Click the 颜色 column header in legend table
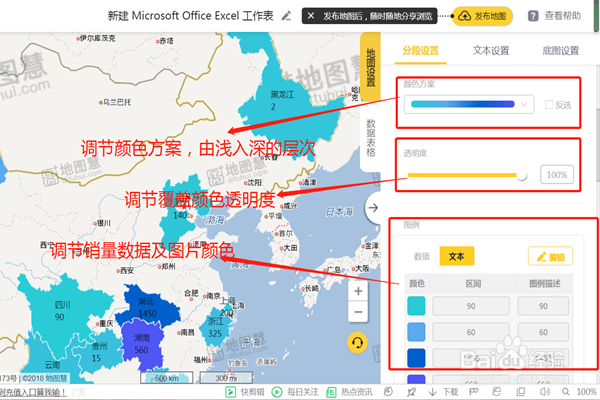This screenshot has height=400, width=600. (417, 283)
